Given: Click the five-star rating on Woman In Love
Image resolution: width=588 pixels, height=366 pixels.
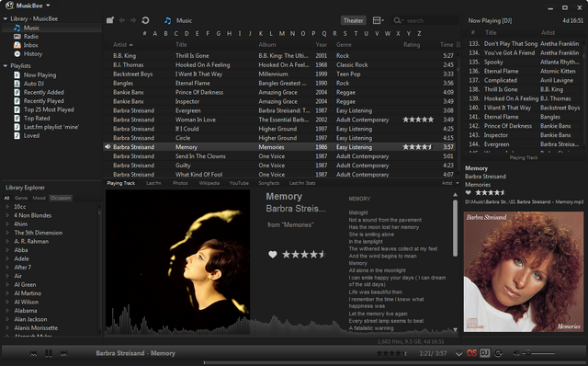Looking at the screenshot, I should tap(418, 120).
